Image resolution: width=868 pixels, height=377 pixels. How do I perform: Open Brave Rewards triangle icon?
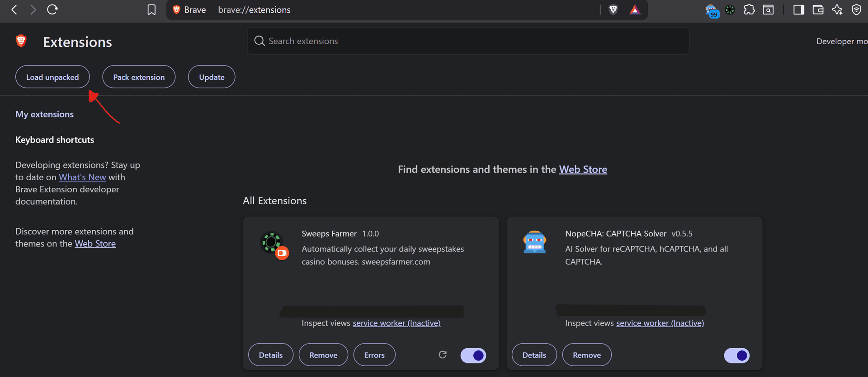[635, 9]
